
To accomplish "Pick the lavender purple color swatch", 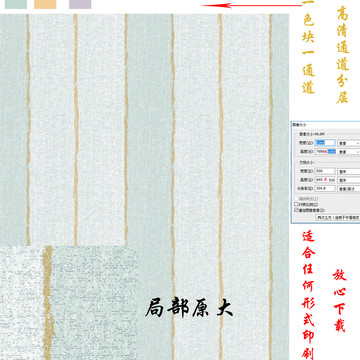I will click(x=80, y=4).
